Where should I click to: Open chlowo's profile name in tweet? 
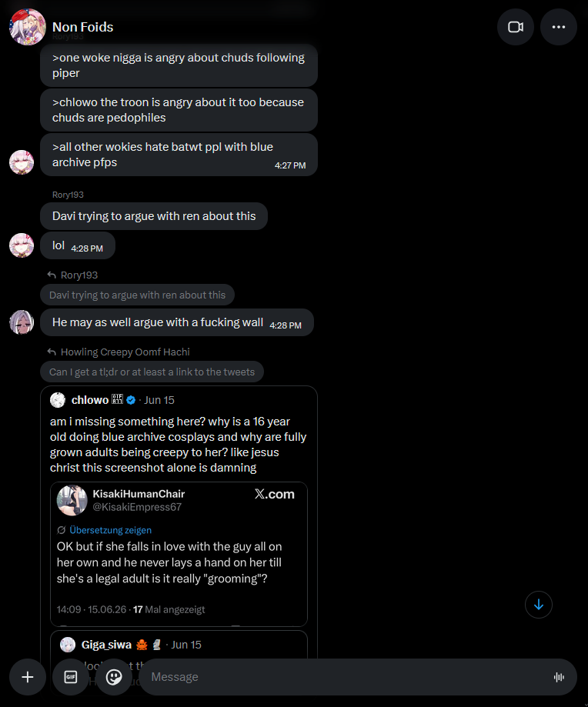point(90,400)
